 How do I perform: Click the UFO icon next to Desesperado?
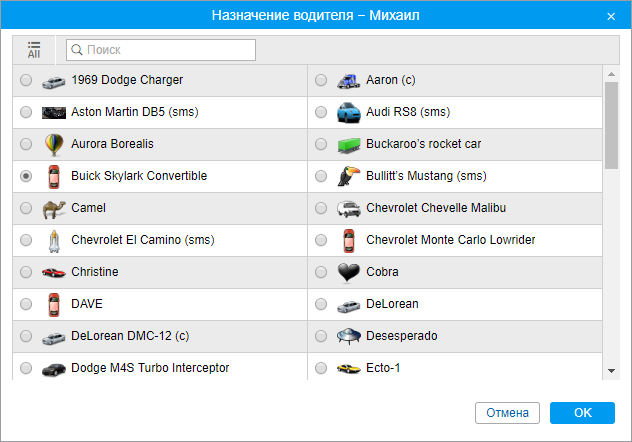[348, 336]
